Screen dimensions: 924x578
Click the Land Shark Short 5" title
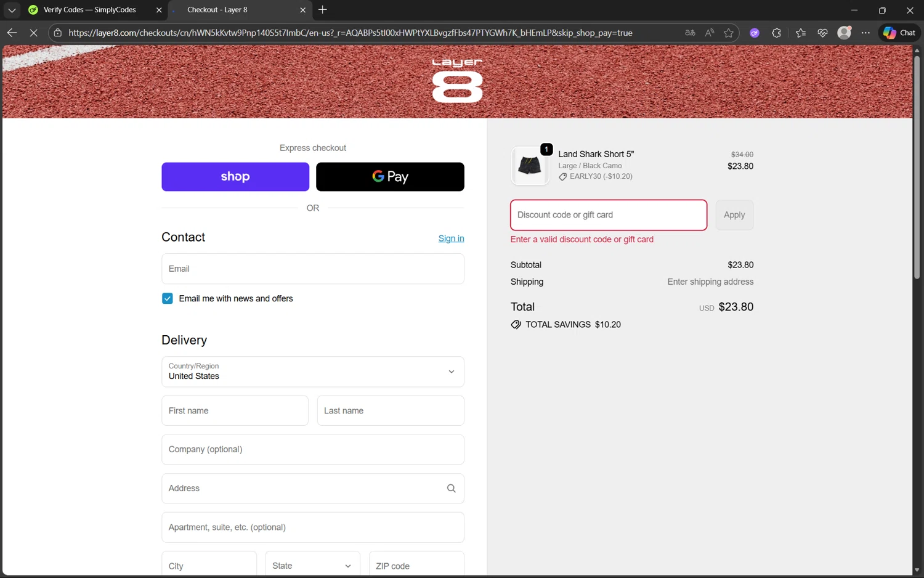point(596,154)
